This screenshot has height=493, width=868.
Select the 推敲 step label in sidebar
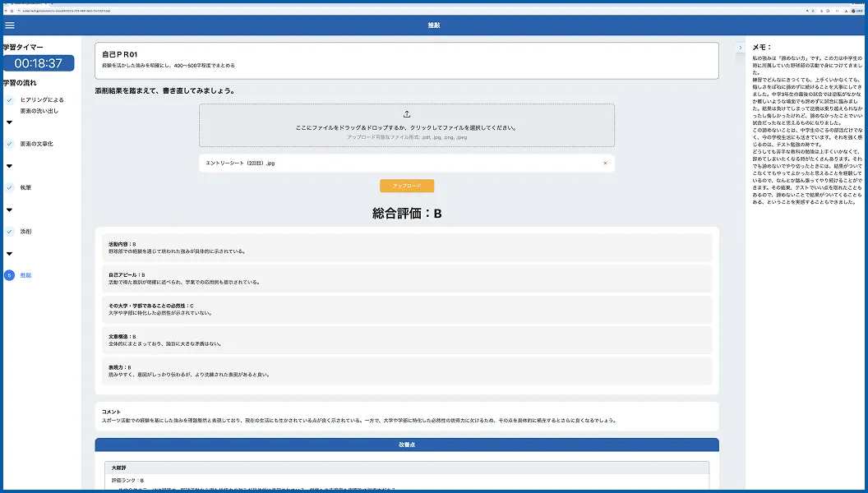pos(26,275)
